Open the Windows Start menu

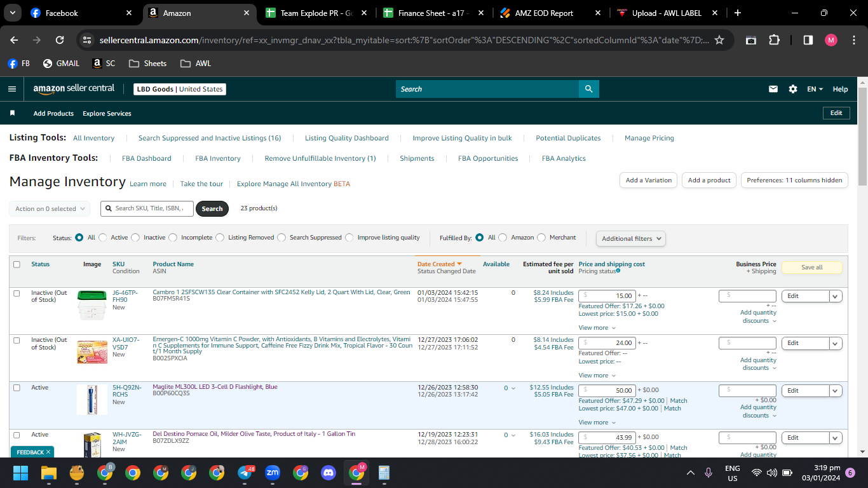coord(21,473)
